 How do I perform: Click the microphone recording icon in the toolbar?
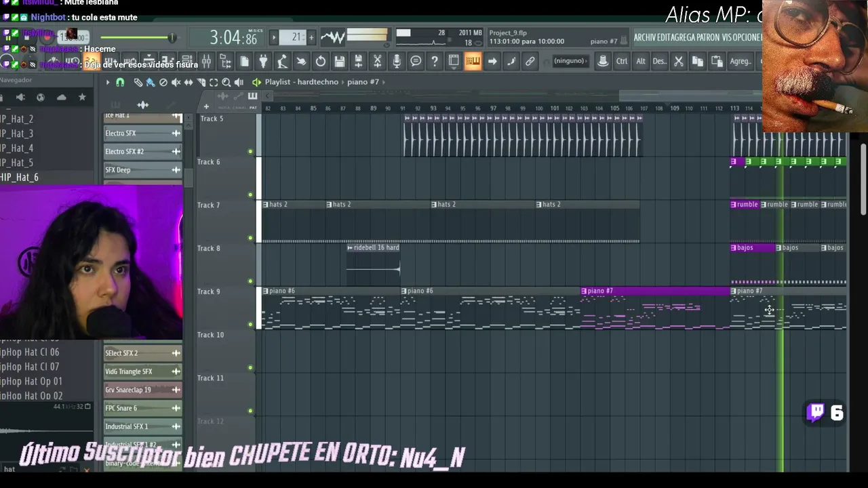(397, 62)
